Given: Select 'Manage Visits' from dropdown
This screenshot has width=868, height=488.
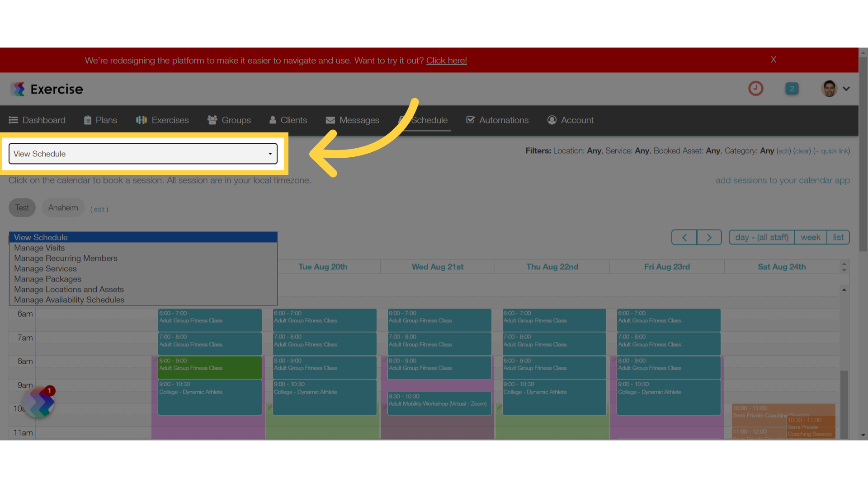Looking at the screenshot, I should click(39, 247).
